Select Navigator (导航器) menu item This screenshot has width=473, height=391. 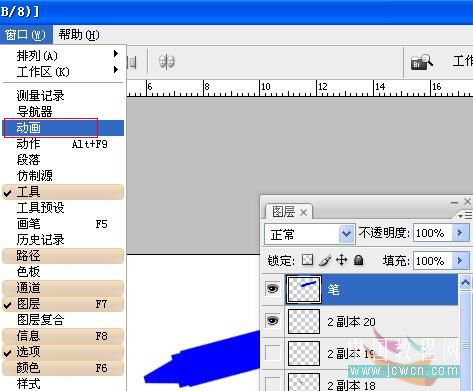coord(63,112)
